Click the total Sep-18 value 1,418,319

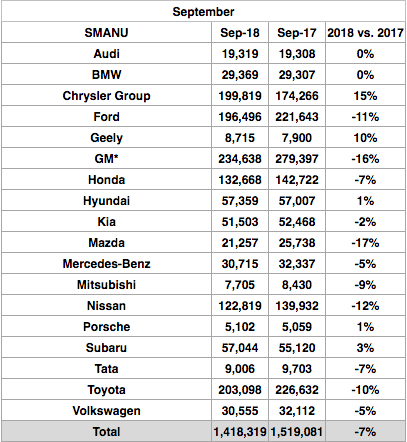240,432
